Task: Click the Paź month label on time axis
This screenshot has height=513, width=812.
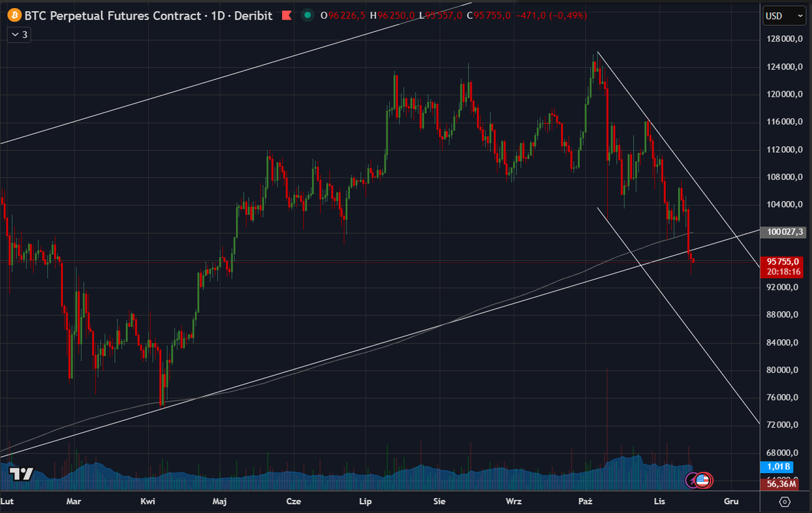Action: (x=586, y=501)
